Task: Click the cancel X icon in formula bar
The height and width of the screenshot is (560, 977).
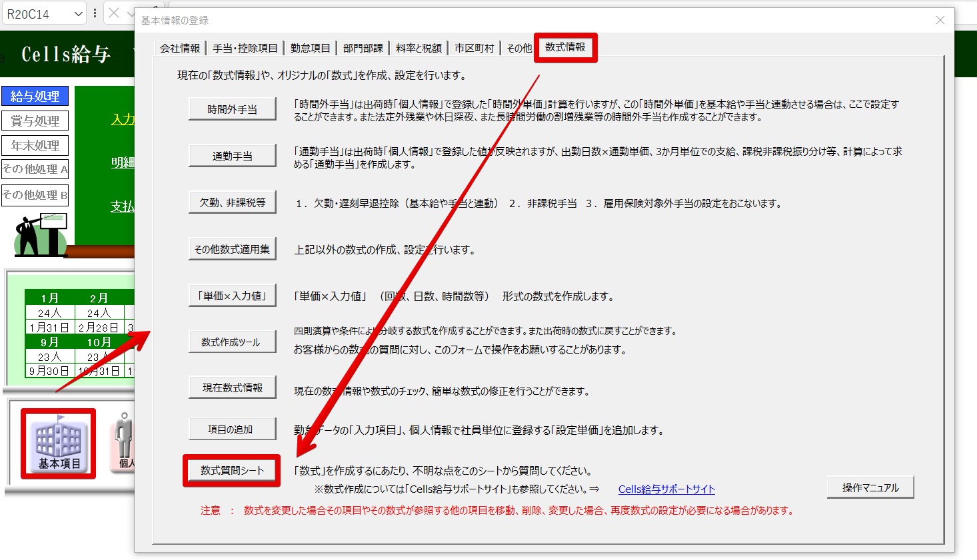Action: (x=114, y=13)
